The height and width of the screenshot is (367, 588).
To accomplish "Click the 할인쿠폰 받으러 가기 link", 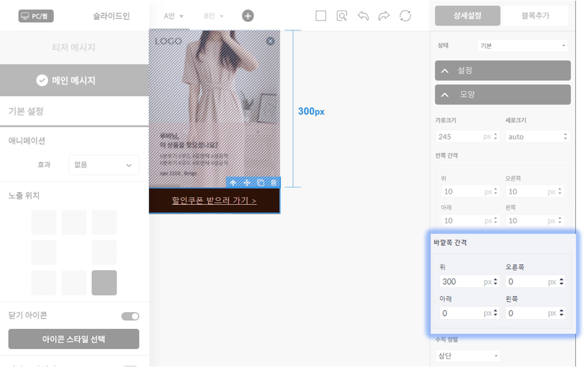I will 214,200.
